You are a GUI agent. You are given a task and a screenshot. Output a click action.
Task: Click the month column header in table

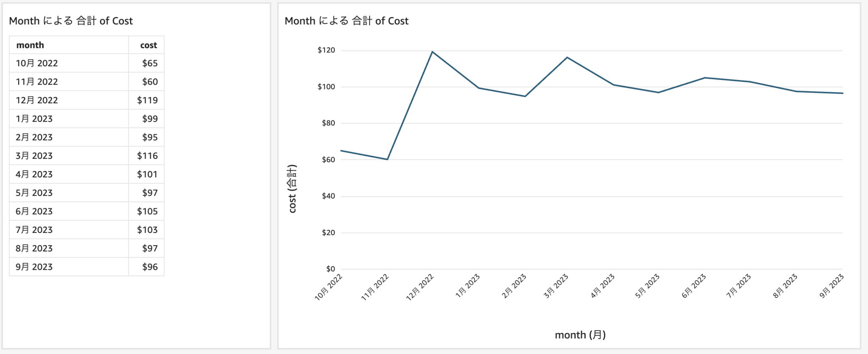pyautogui.click(x=30, y=45)
